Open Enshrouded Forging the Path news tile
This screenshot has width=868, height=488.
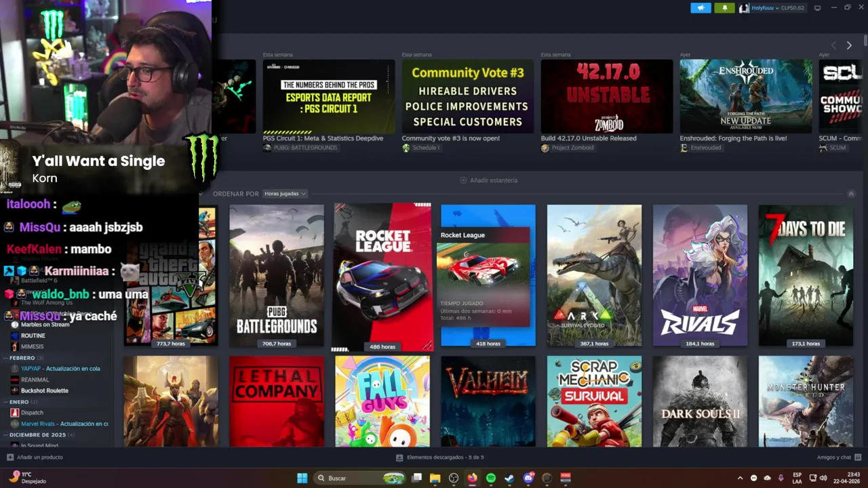click(x=746, y=97)
